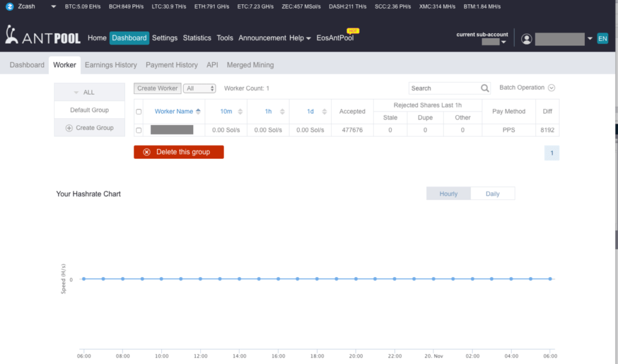
Task: Sort workers by Worker Name arrows
Action: pyautogui.click(x=198, y=112)
